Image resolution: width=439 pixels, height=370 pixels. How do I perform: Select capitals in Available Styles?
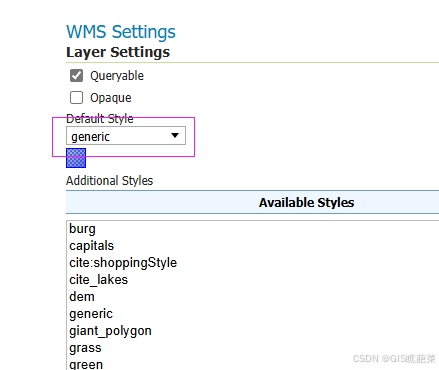pos(92,246)
